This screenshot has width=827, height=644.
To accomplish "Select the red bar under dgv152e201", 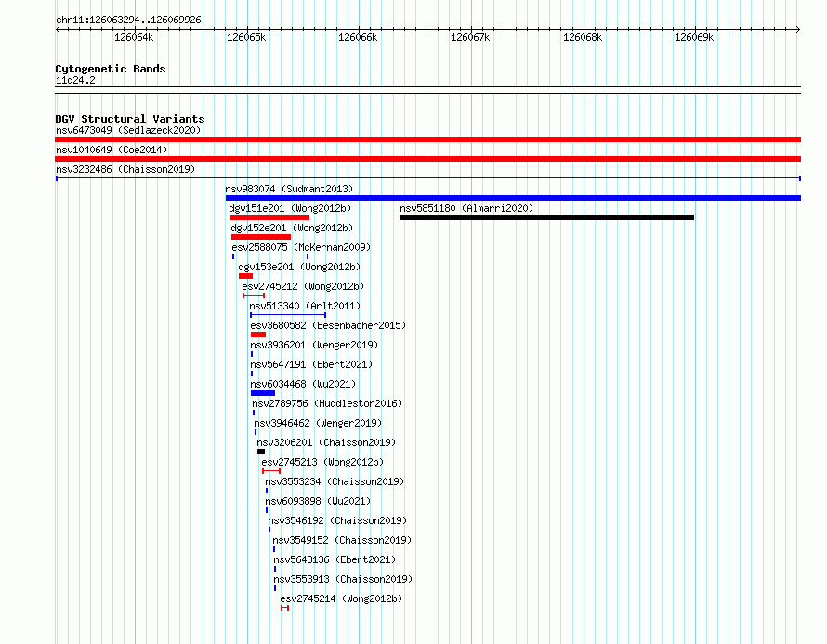I will [261, 237].
